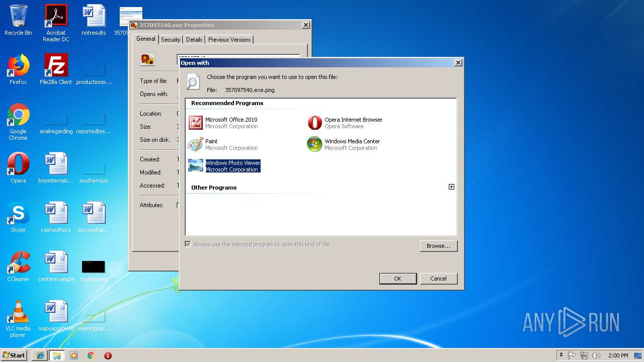Select mapsapproved Word document icon
644x362 pixels.
point(56,316)
